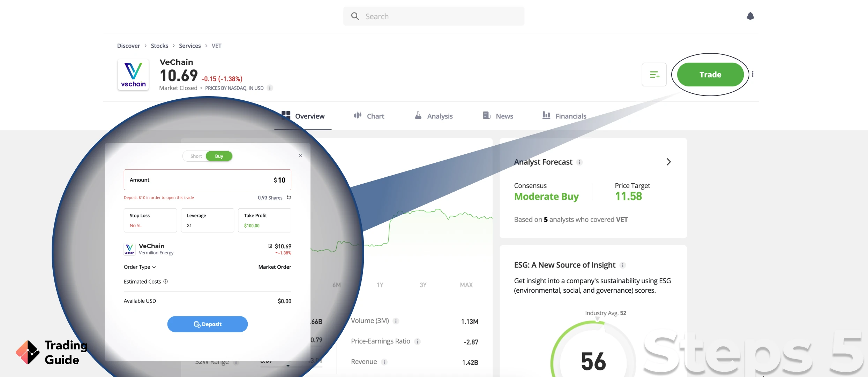Viewport: 868px width, 377px height.
Task: Open more options kebab menu
Action: (x=753, y=74)
